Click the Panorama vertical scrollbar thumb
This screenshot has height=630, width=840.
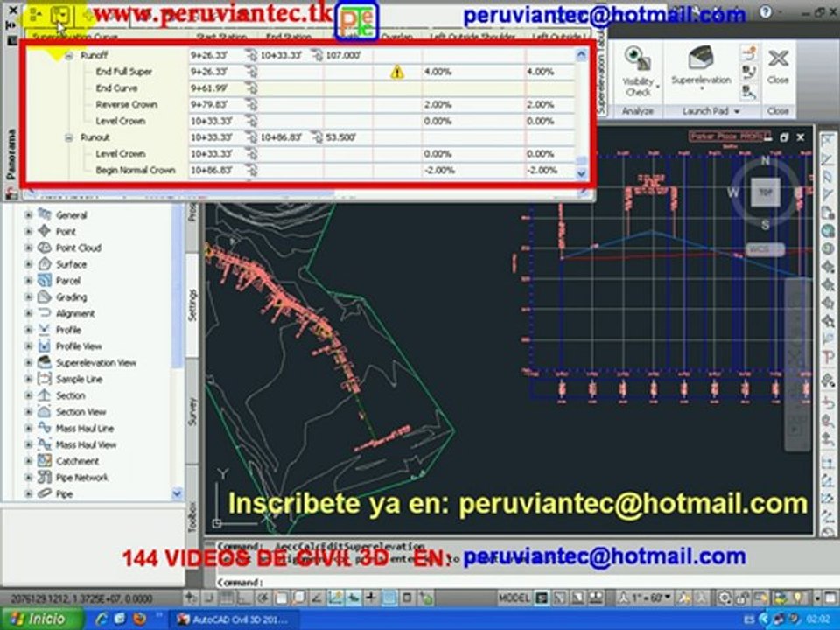click(x=581, y=161)
